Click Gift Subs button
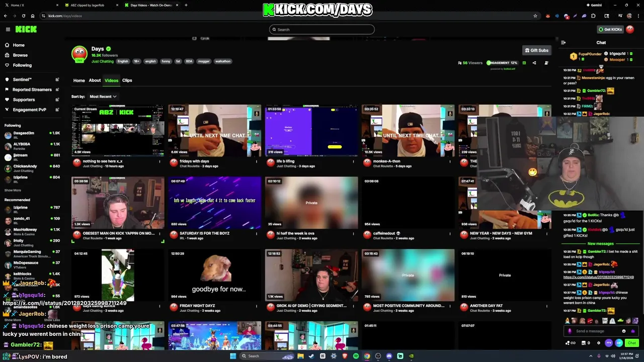 536,50
